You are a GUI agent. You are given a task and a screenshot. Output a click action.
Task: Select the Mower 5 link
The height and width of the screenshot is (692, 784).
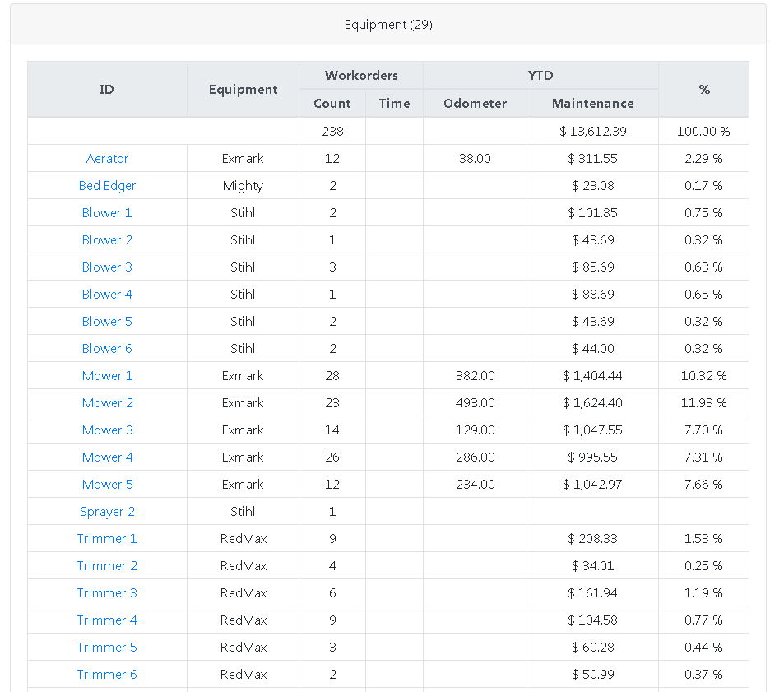pos(107,485)
